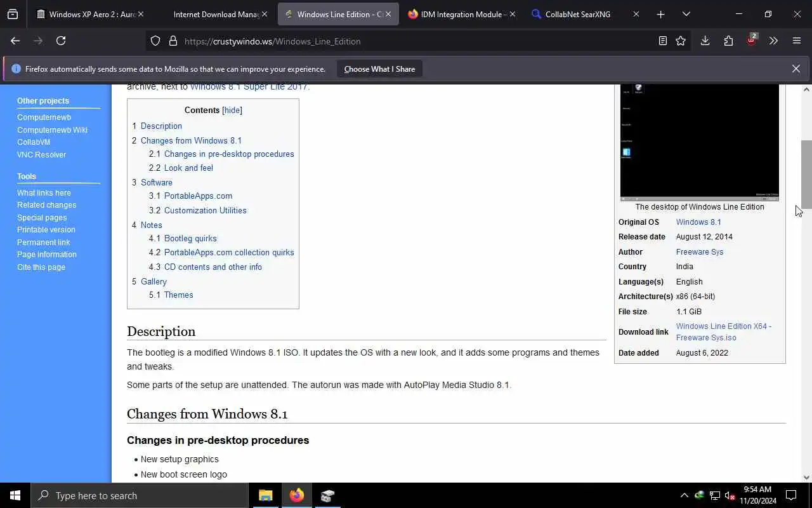Open Firefox View icon in tab strip
The height and width of the screenshot is (508, 812).
click(x=13, y=14)
